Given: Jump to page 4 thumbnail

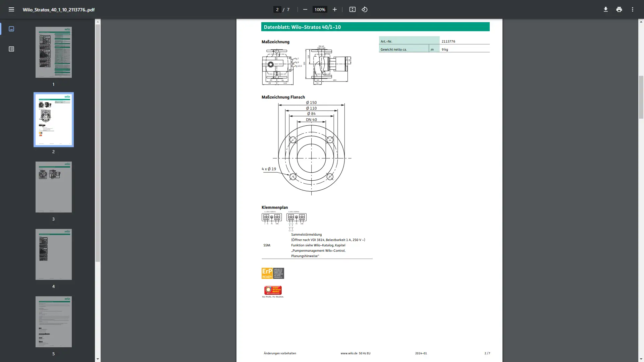Looking at the screenshot, I should coord(54,254).
